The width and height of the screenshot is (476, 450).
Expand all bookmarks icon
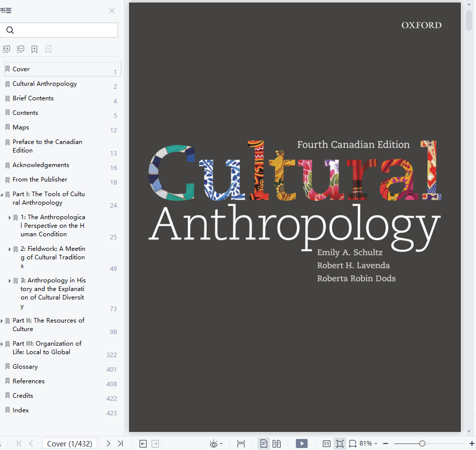pyautogui.click(x=7, y=49)
